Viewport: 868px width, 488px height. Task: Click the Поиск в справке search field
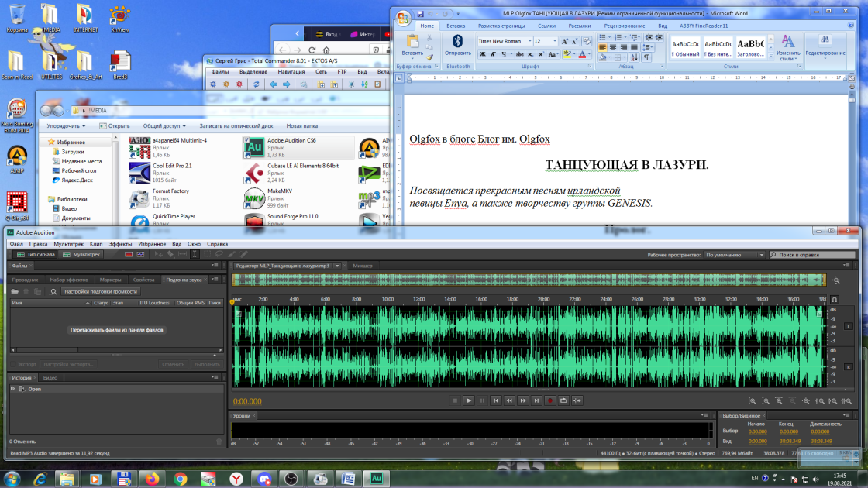[x=812, y=255]
